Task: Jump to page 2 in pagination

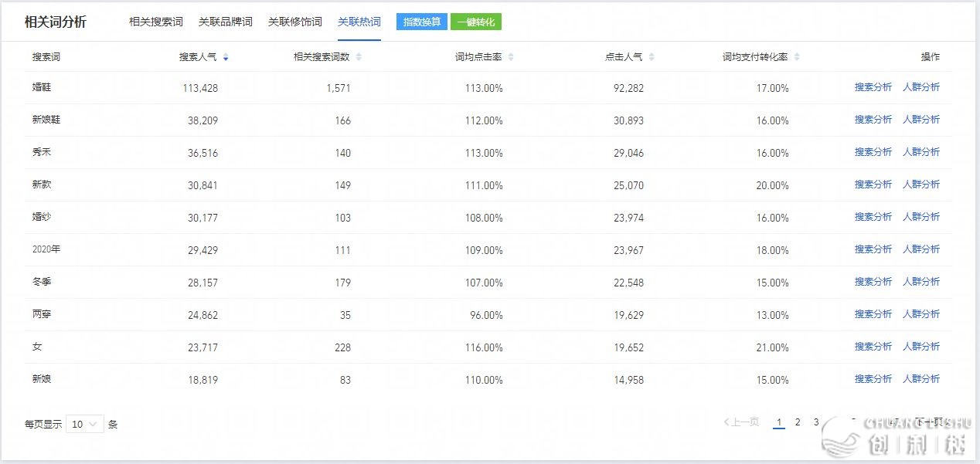Action: click(798, 422)
